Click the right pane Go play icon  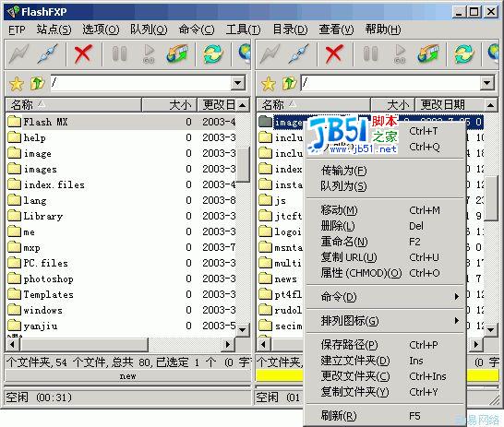point(400,53)
